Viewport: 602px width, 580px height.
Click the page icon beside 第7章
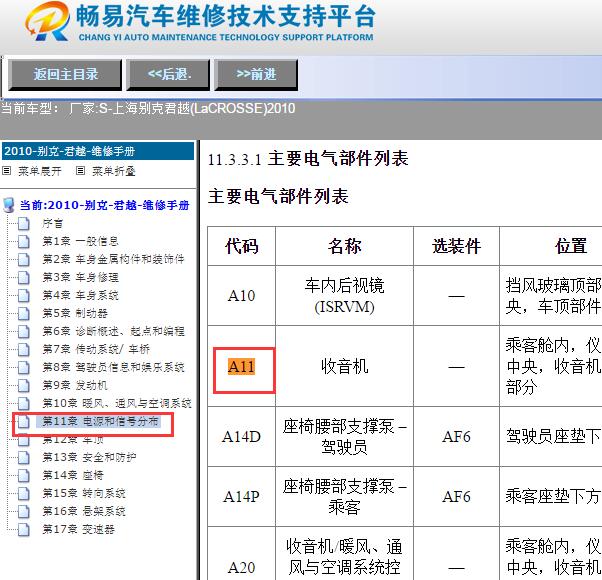click(x=24, y=349)
